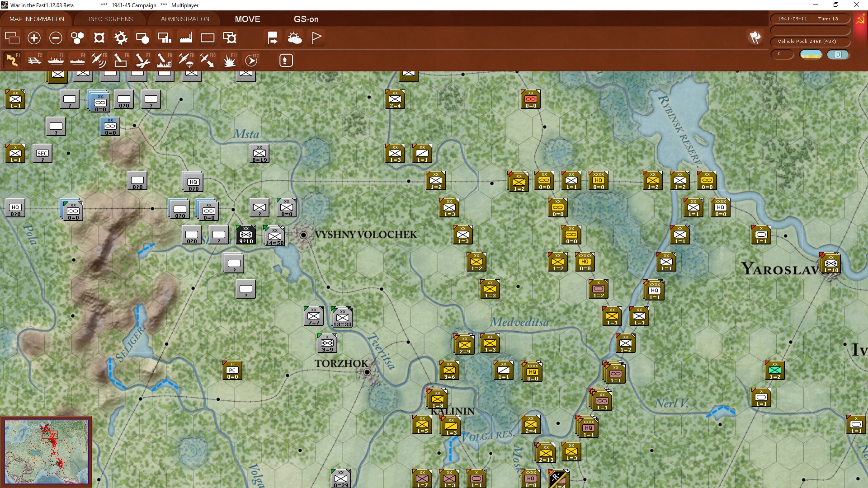Image resolution: width=868 pixels, height=488 pixels.
Task: Select the PC 0=0 unit counter
Action: click(x=232, y=371)
